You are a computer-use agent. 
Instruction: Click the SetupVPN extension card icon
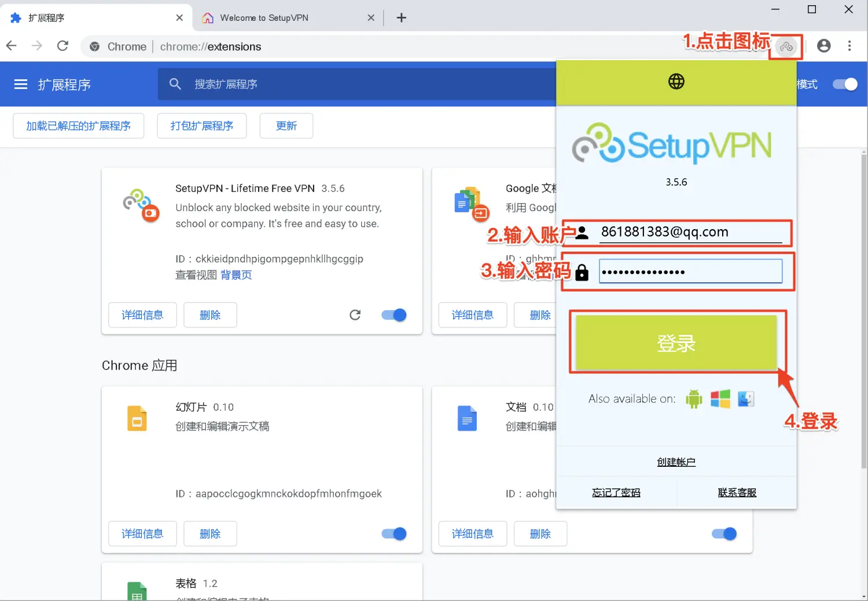point(141,205)
